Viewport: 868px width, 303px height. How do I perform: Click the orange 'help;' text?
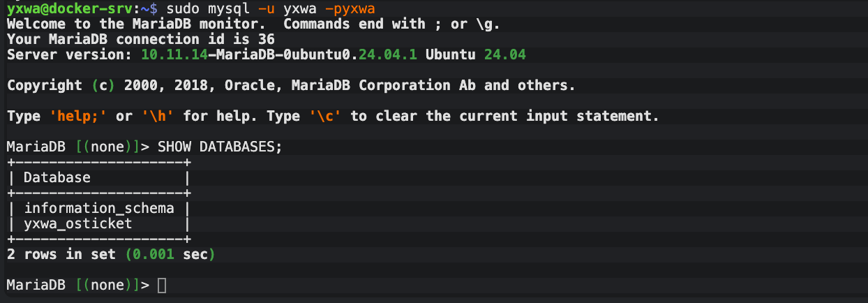pos(78,116)
